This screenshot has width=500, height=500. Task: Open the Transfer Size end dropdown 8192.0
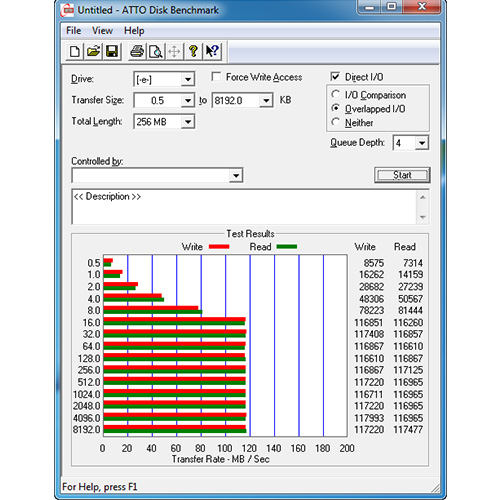point(266,100)
